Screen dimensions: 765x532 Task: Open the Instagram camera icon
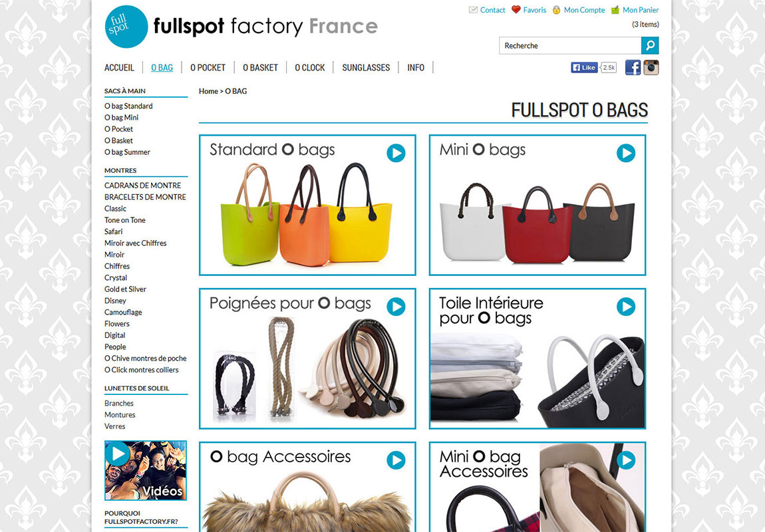(x=651, y=67)
